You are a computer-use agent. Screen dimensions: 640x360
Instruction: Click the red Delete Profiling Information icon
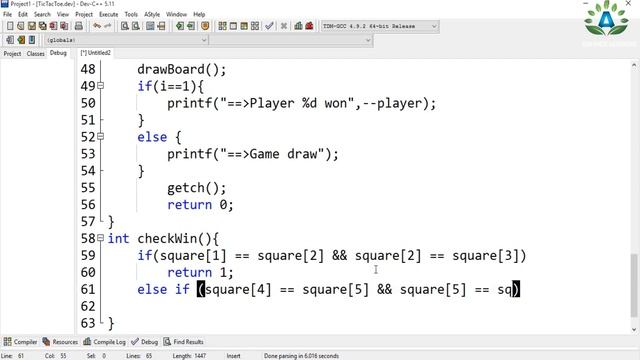pyautogui.click(x=309, y=26)
